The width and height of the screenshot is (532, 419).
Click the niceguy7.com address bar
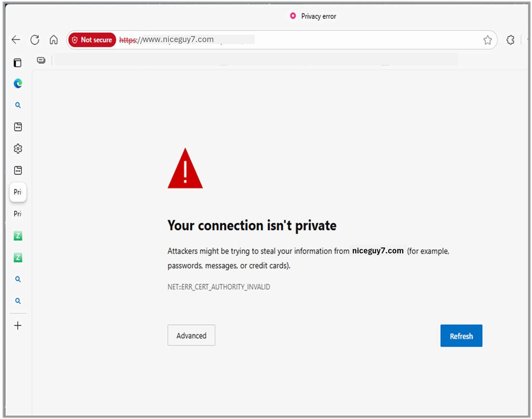pos(290,40)
